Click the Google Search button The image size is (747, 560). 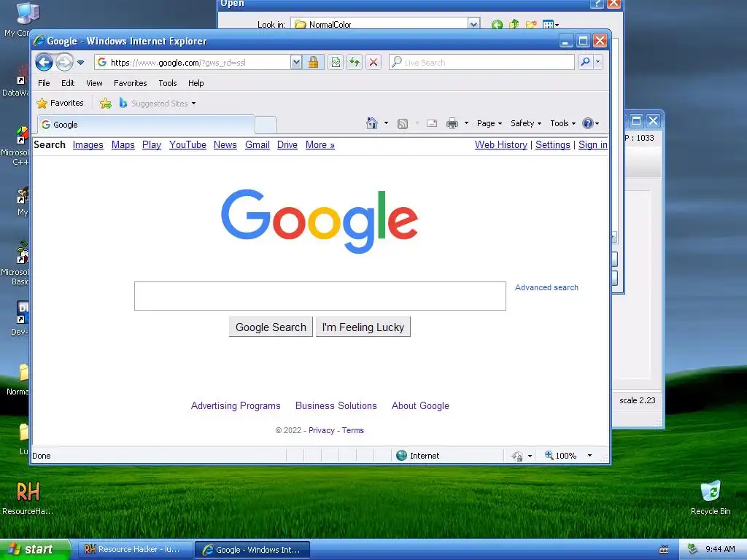pyautogui.click(x=271, y=327)
